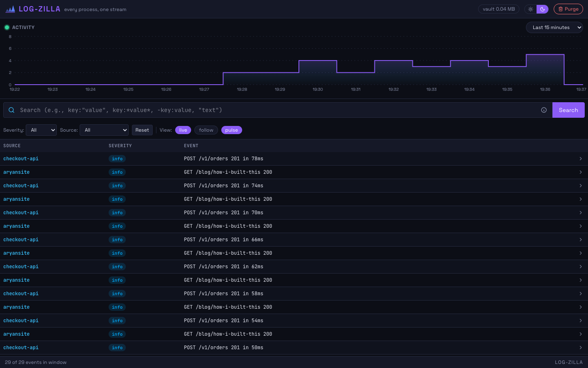The height and width of the screenshot is (368, 588).
Task: Click event text POST /v1/orders 201 in 58ms
Action: pyautogui.click(x=224, y=294)
